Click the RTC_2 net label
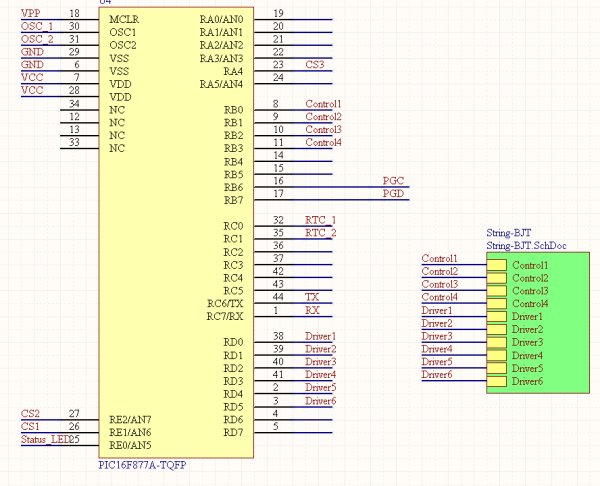This screenshot has width=600, height=486. [x=320, y=233]
